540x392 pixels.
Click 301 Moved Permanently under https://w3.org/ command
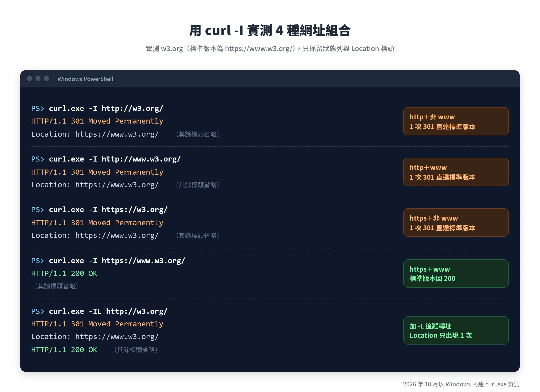click(x=97, y=223)
